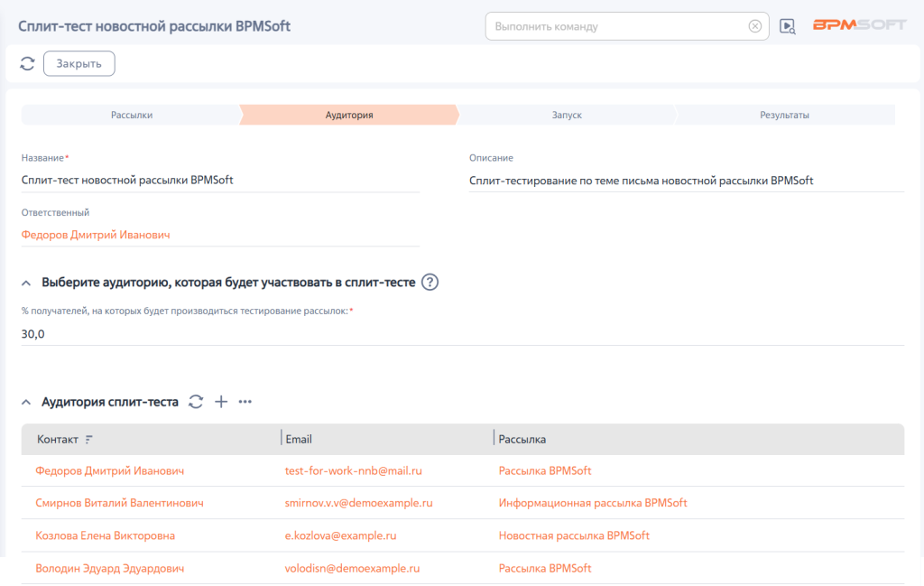Screen dimensions: 924x586
Task: Open contact Козлова Елена Викторовна
Action: click(105, 536)
